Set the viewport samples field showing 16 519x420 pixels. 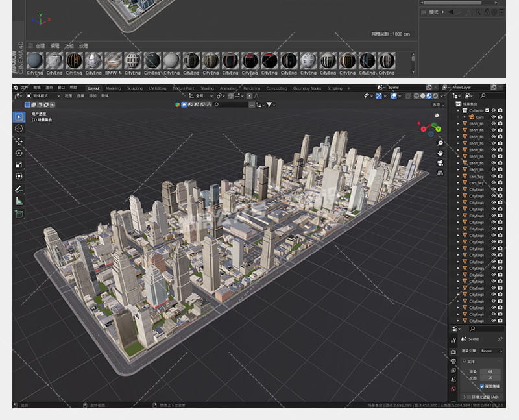click(x=490, y=378)
